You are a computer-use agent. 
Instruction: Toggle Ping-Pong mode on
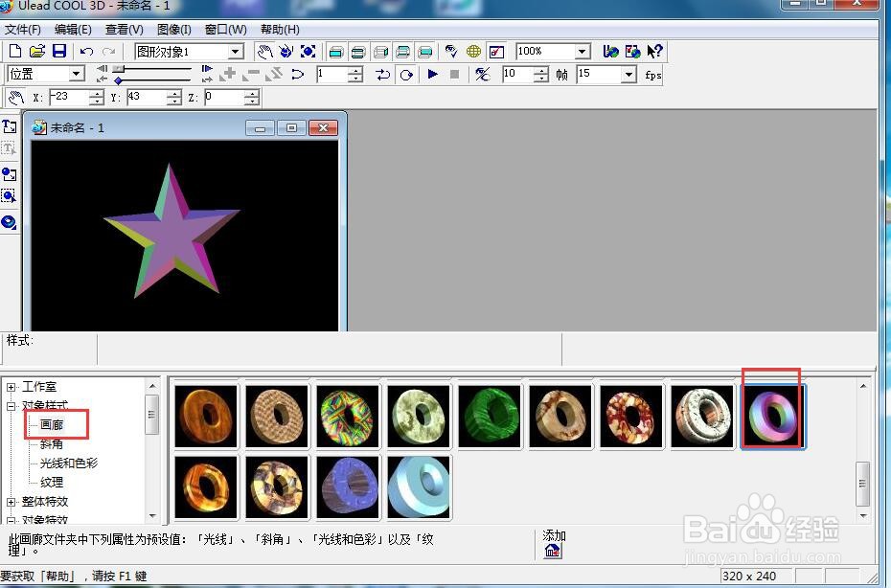382,74
